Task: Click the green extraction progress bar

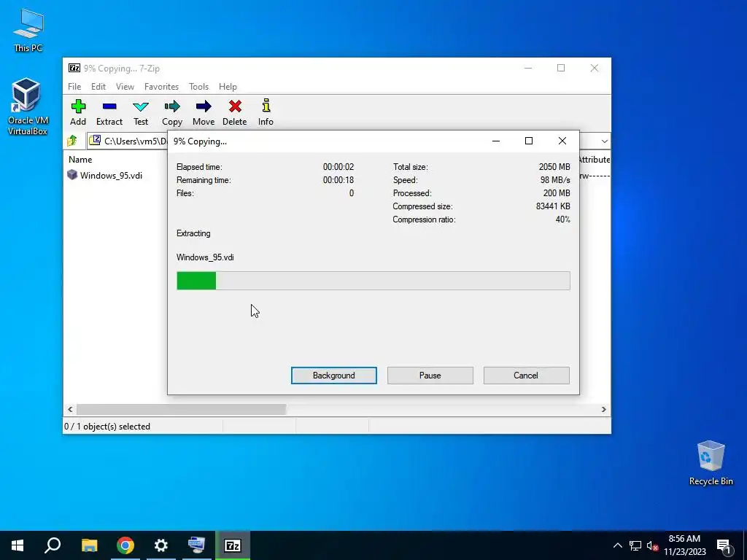Action: point(196,281)
